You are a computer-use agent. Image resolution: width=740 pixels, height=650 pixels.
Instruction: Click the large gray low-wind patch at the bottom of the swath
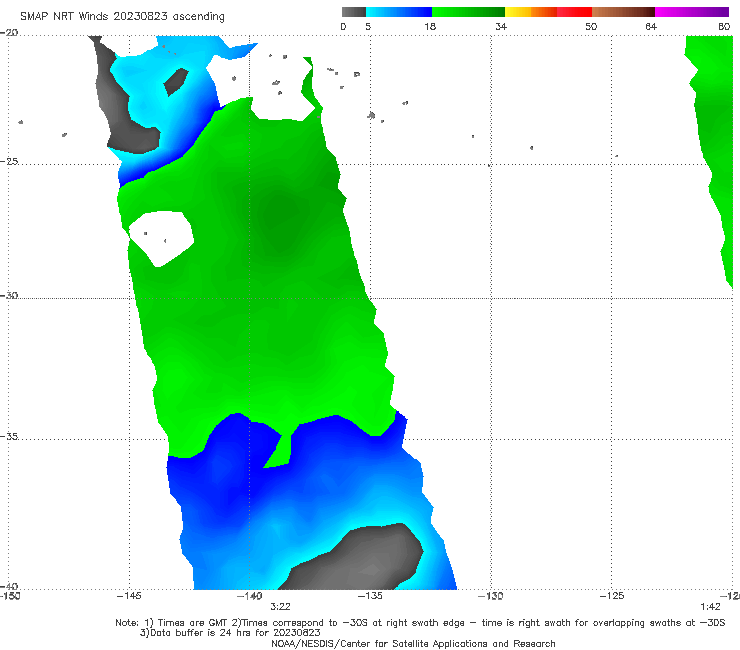point(354,557)
